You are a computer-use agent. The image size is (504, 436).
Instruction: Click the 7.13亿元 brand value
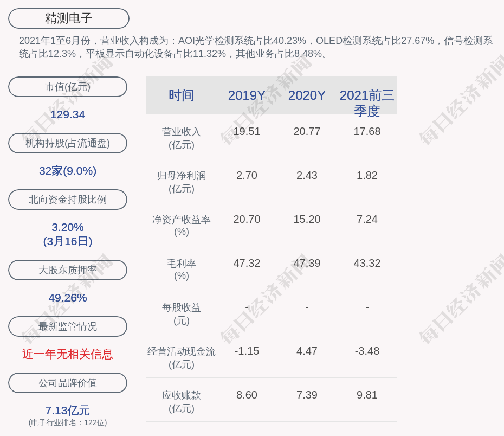(68, 411)
